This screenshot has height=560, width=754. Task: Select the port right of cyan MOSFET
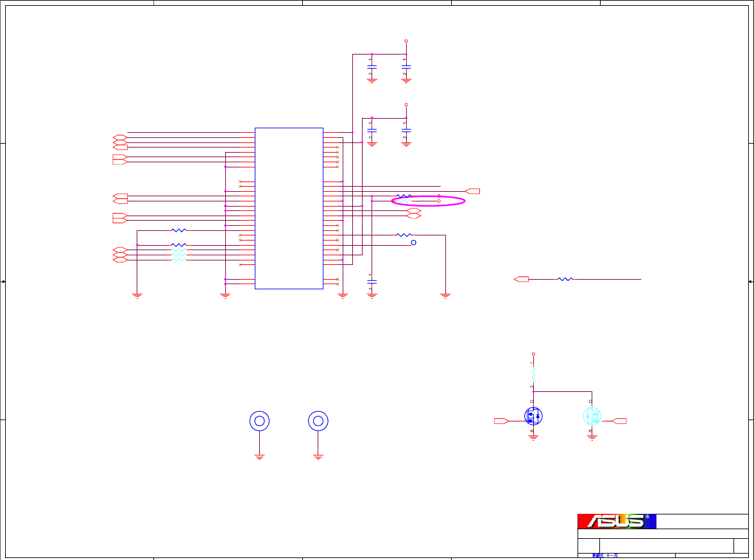click(619, 421)
